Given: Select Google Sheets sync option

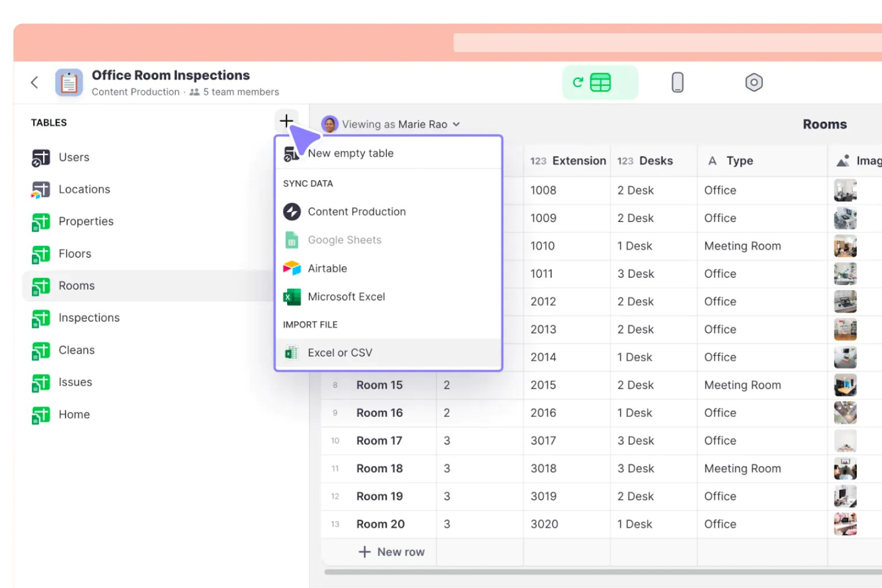Looking at the screenshot, I should [x=389, y=240].
